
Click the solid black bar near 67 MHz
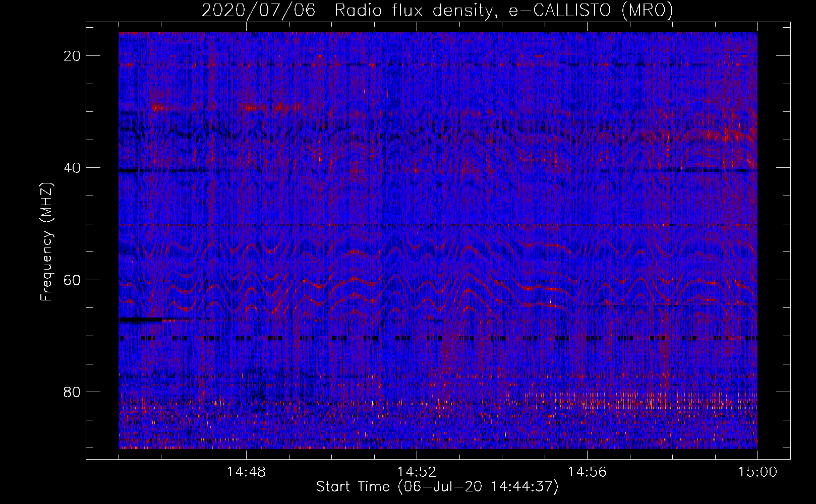(x=141, y=320)
